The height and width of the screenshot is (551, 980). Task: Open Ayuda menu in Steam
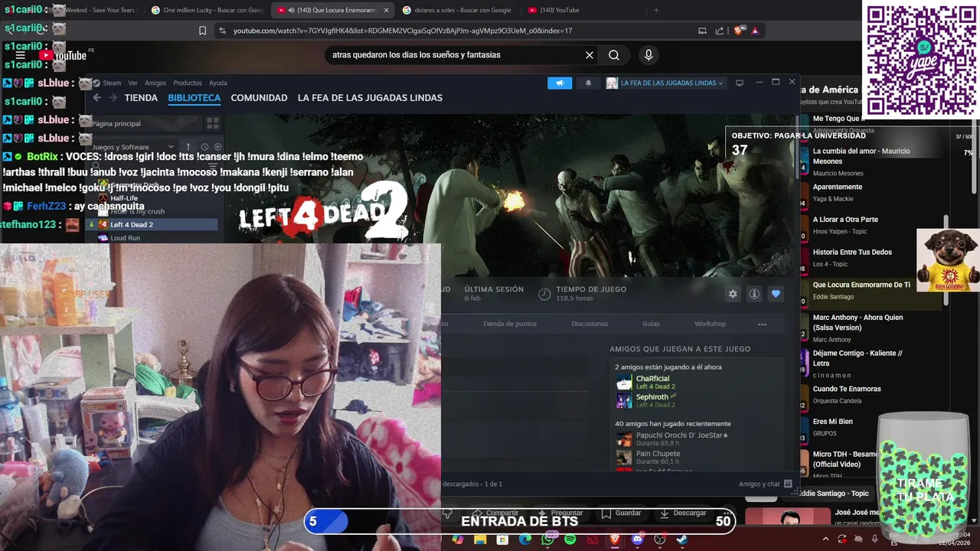pos(218,83)
